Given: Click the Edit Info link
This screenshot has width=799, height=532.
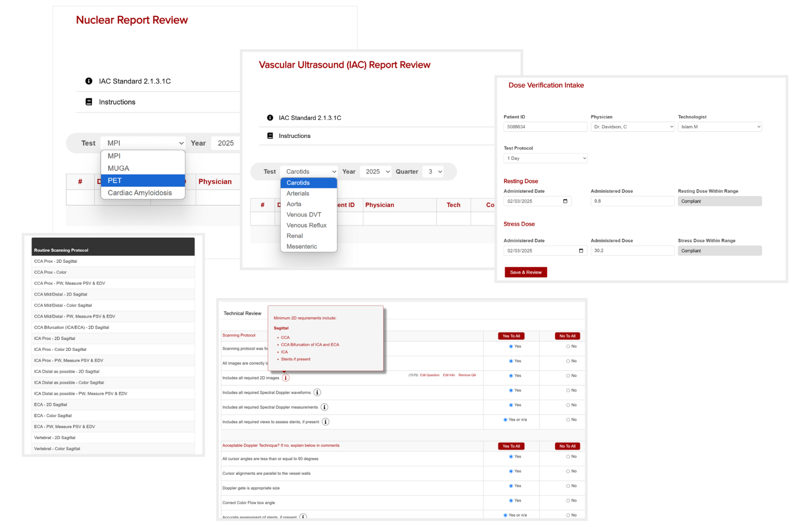Looking at the screenshot, I should [x=449, y=375].
